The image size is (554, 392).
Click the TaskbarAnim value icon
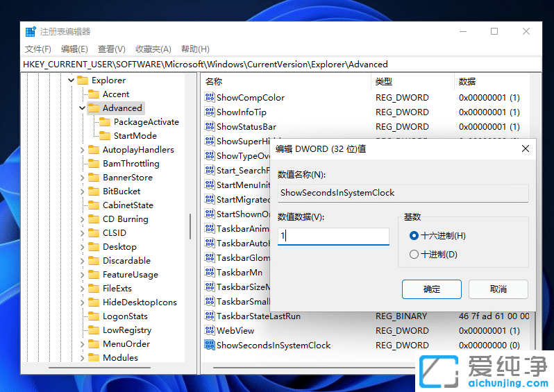[x=210, y=228]
